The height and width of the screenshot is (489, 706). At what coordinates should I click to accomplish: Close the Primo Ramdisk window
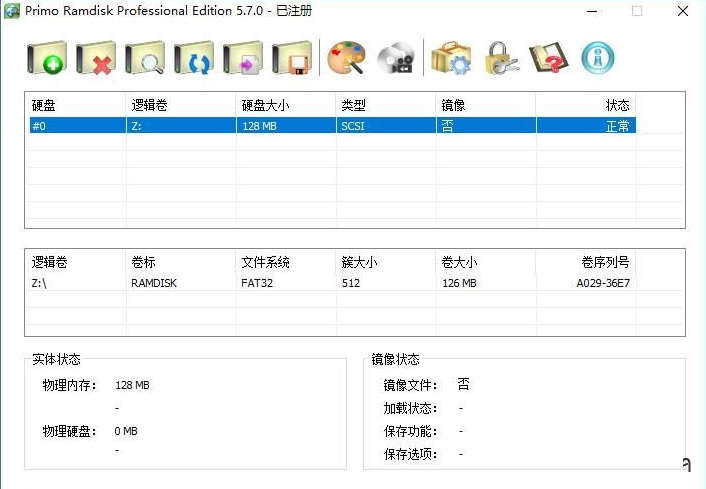(683, 11)
